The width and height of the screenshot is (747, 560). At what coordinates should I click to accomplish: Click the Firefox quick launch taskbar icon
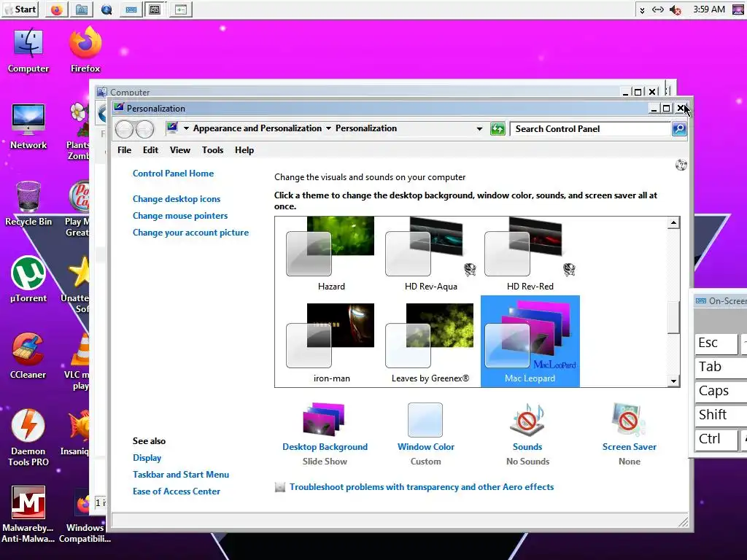[57, 9]
